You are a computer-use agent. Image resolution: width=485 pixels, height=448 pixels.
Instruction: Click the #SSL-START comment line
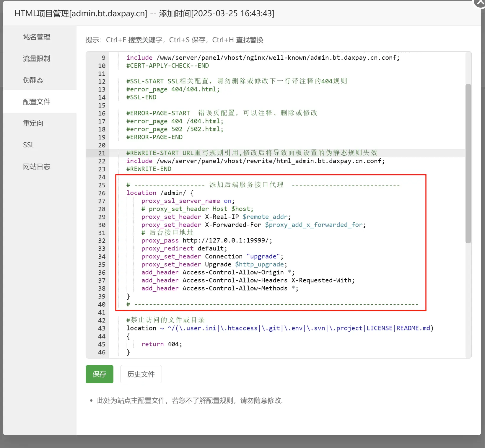click(237, 81)
